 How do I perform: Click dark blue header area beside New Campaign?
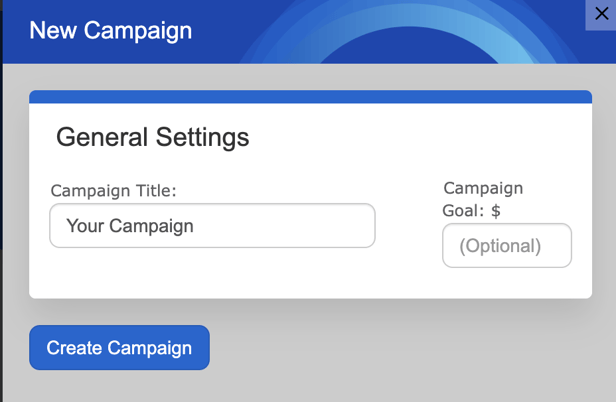coord(220,31)
